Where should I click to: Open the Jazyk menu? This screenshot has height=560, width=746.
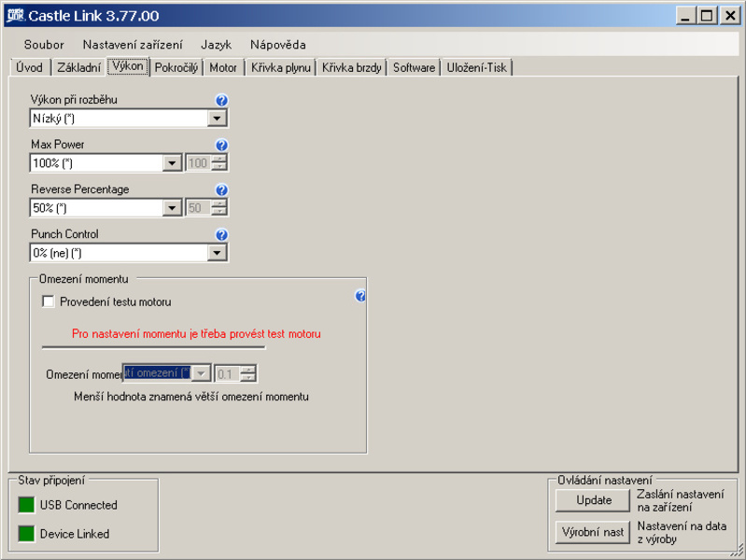(x=216, y=45)
